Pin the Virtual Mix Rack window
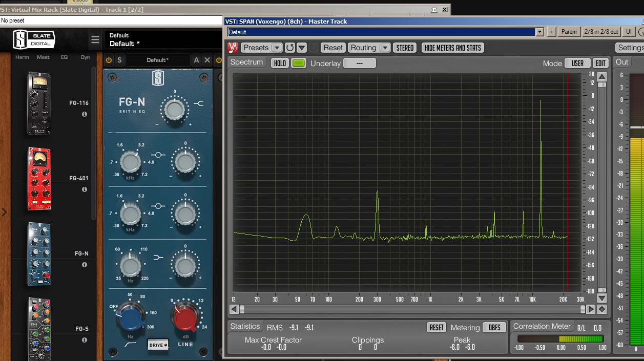 (434, 9)
